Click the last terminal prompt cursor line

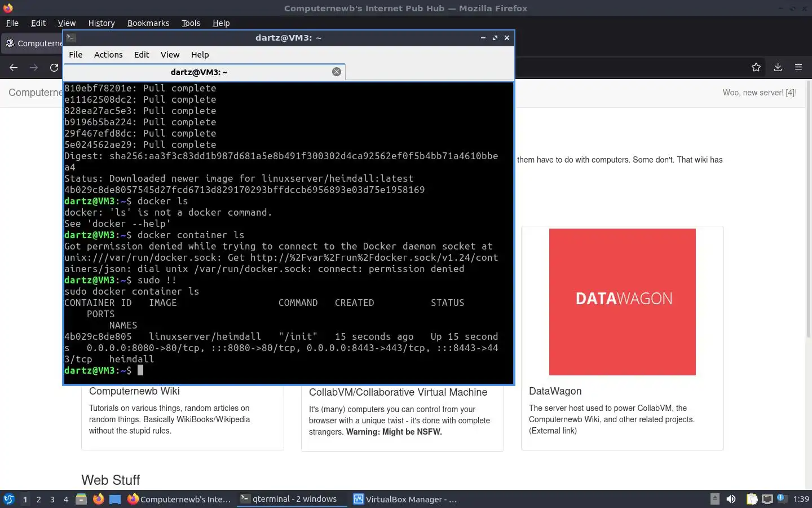(104, 370)
